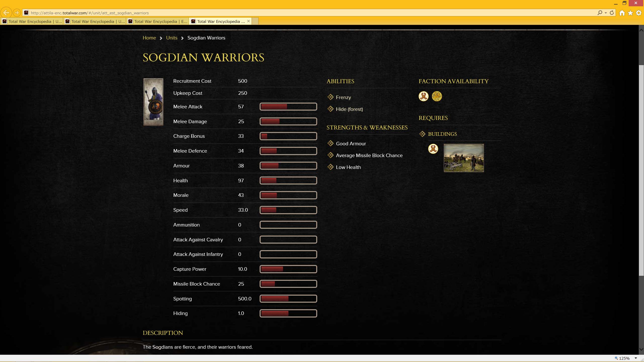Click the Good Armour text
Viewport: 644px width, 362px height.
click(351, 144)
